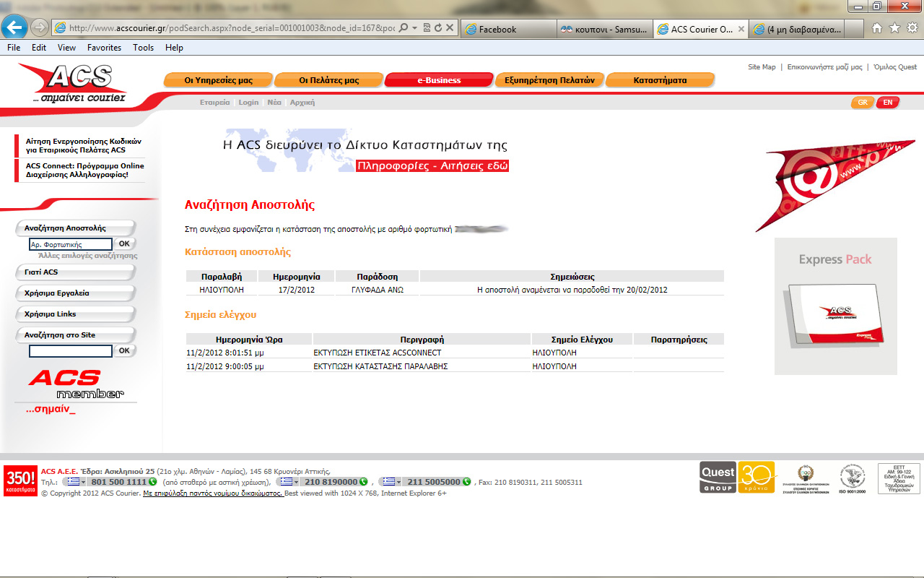Click the Αναζήτηση Αποστολής sidebar button
This screenshot has width=924, height=578.
(75, 228)
